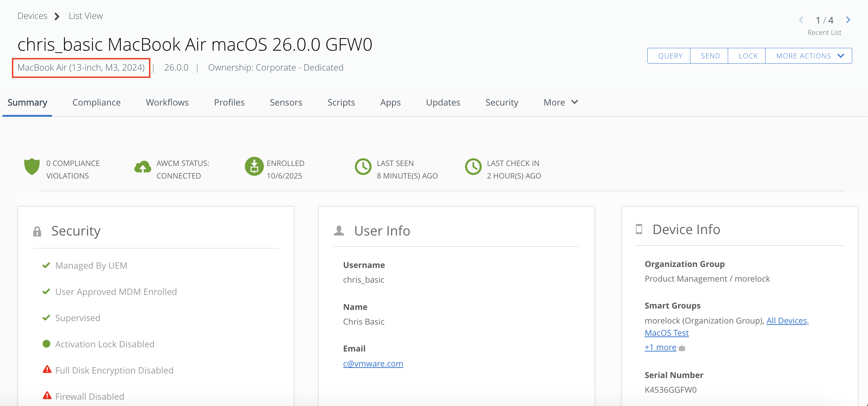Image resolution: width=868 pixels, height=406 pixels.
Task: Navigate to Devices breadcrumb
Action: pyautogui.click(x=32, y=16)
